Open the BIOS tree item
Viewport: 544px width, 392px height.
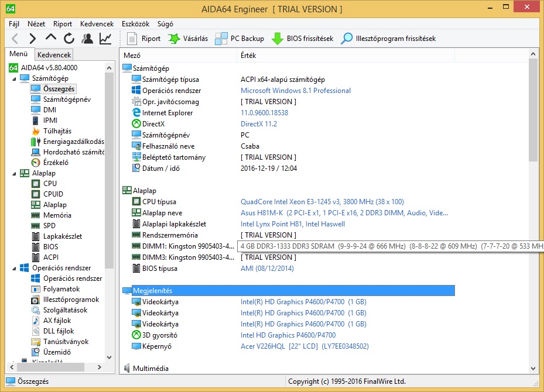pos(51,247)
